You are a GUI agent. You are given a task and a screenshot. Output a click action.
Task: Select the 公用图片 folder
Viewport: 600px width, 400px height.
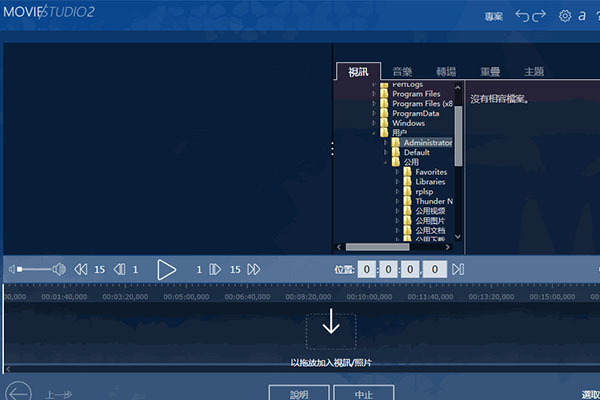tap(430, 221)
